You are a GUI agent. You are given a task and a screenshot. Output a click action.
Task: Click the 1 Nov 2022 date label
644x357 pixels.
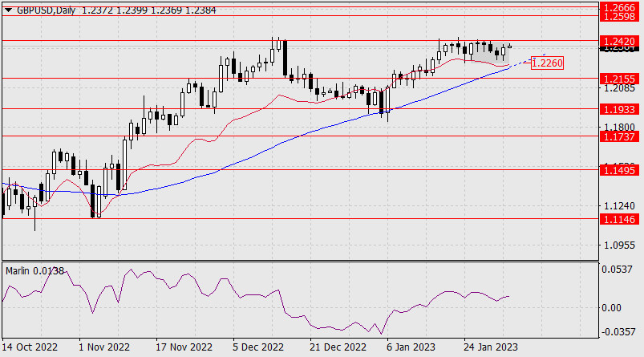[x=104, y=347]
